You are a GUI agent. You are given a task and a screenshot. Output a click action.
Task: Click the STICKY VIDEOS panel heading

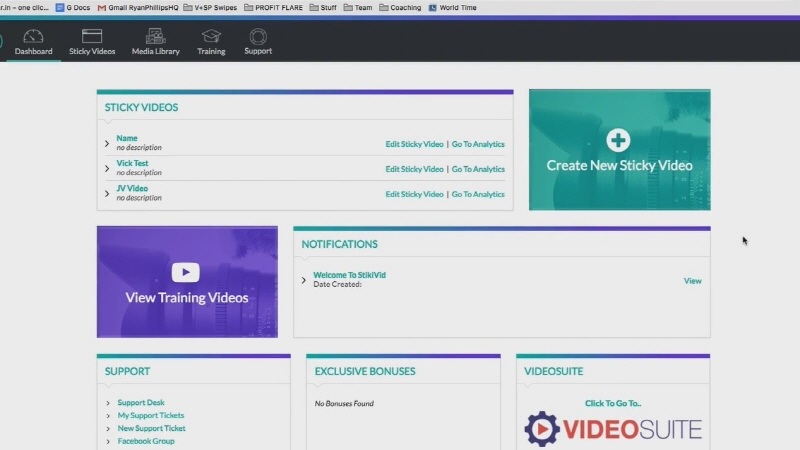pos(141,107)
